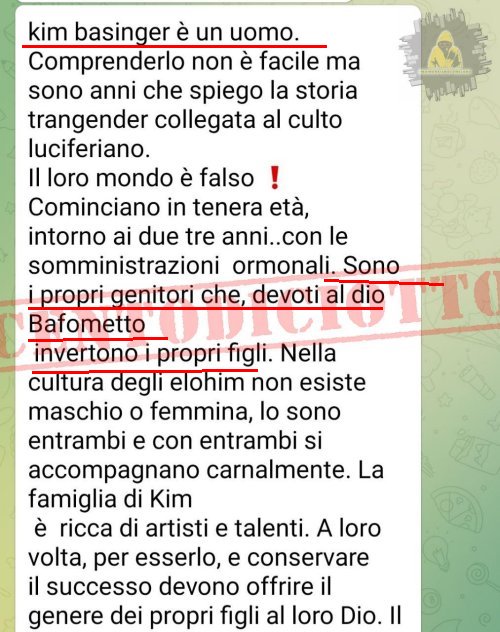Click the words 'accompagnano carnalmente.'
This screenshot has height=632, width=500.
189,470
